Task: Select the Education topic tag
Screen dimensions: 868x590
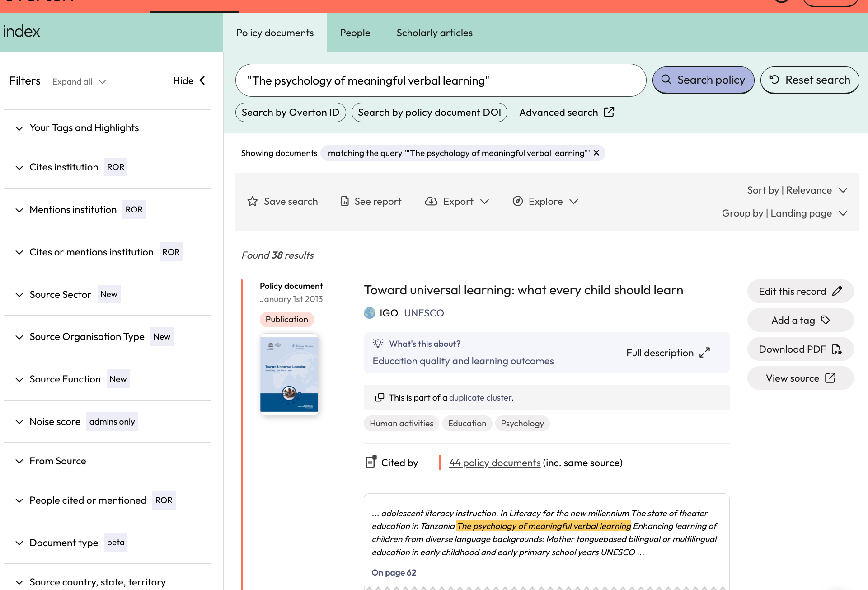Action: [467, 423]
